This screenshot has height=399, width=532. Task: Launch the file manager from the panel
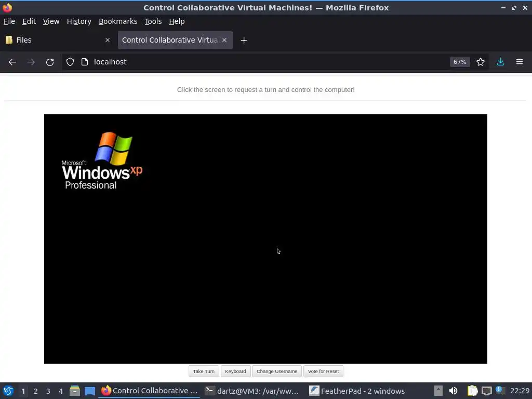tap(75, 391)
